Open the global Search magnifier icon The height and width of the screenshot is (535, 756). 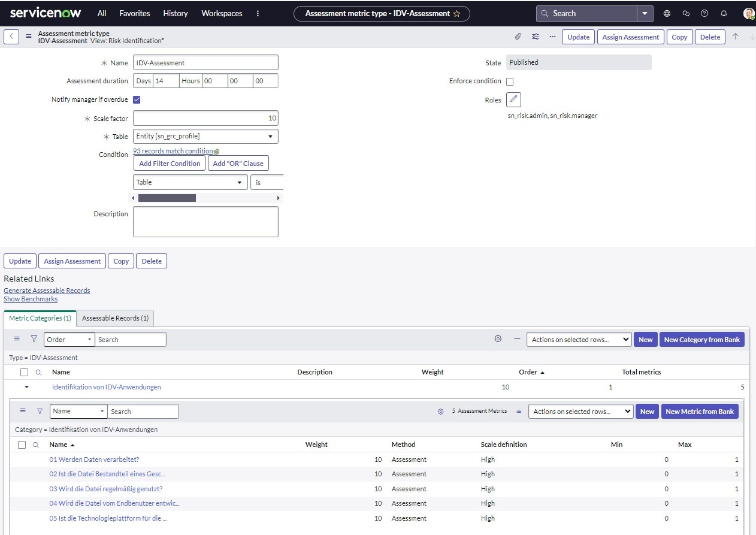pos(544,13)
